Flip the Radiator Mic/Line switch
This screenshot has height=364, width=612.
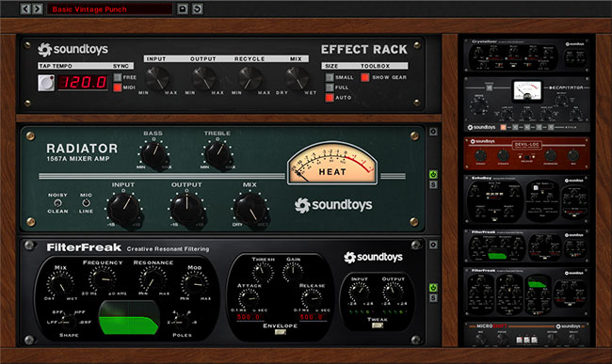click(86, 203)
